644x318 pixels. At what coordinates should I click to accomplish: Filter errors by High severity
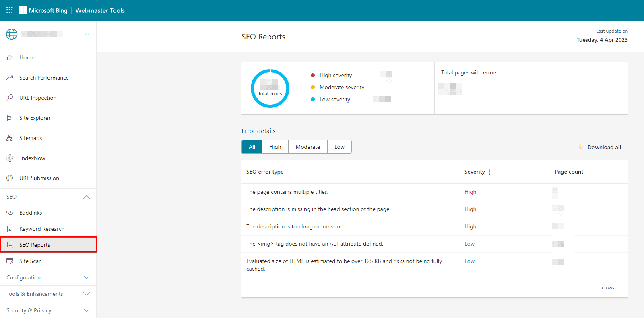(275, 147)
